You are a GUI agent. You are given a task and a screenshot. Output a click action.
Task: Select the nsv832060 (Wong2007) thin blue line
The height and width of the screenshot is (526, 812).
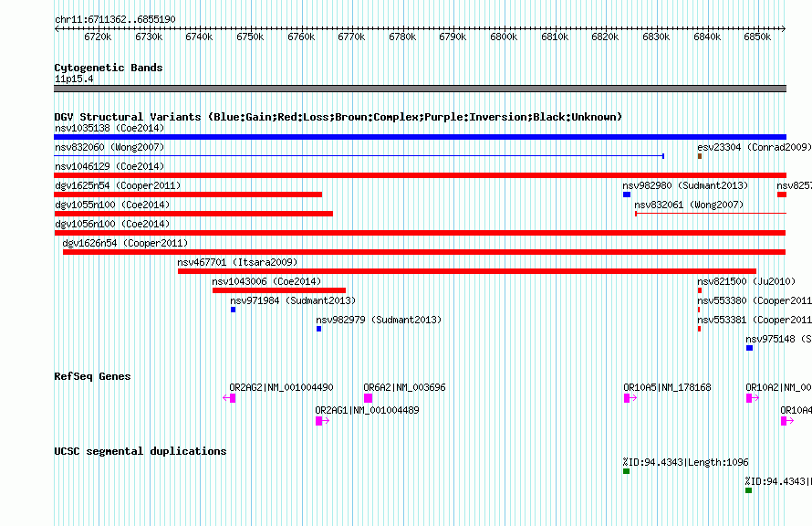(359, 156)
